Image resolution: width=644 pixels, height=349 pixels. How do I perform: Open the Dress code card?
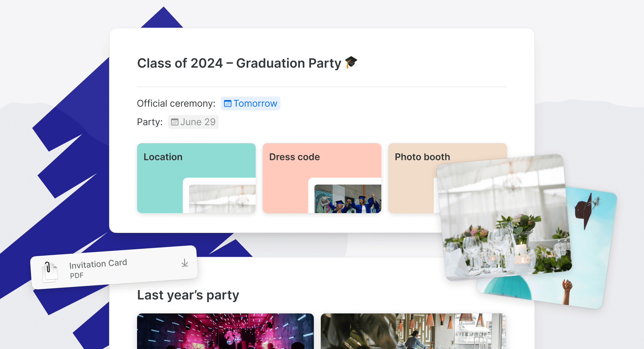point(322,178)
